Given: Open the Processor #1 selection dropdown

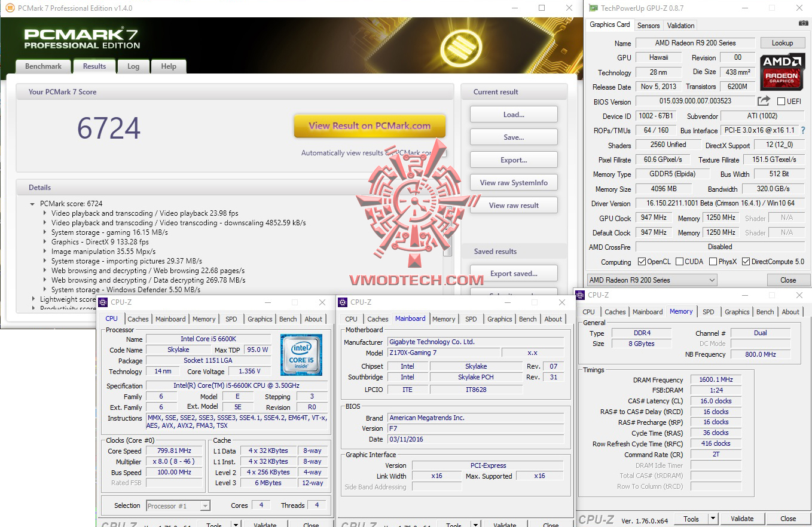Looking at the screenshot, I should [x=178, y=505].
